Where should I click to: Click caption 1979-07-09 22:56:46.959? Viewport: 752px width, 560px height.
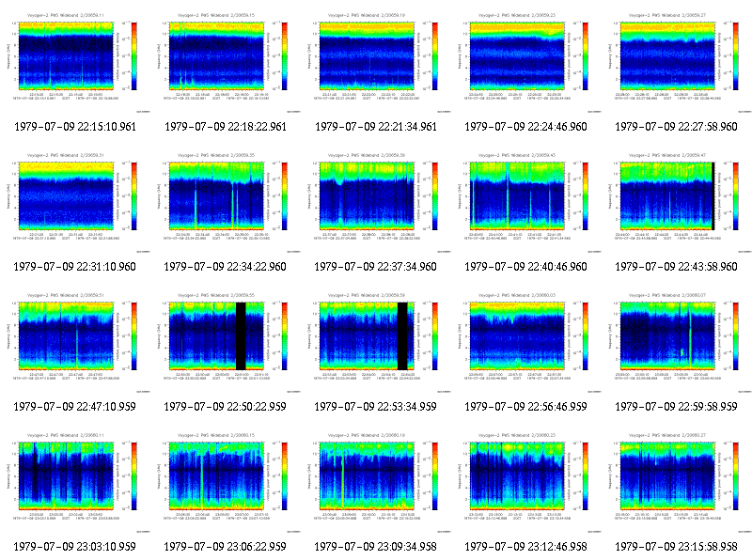point(525,407)
